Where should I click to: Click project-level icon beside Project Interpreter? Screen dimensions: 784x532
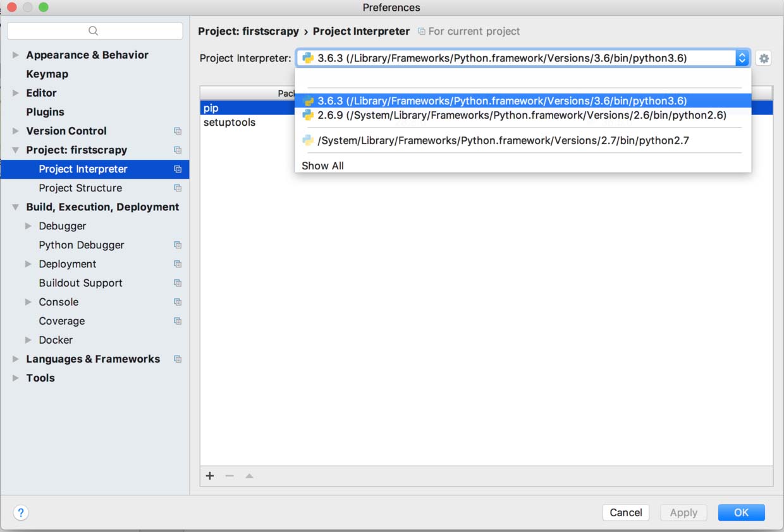[178, 169]
